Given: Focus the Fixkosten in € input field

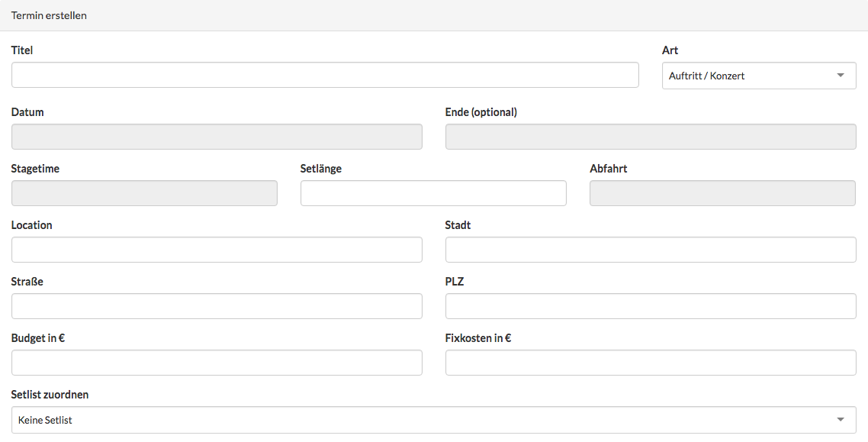Looking at the screenshot, I should (650, 363).
